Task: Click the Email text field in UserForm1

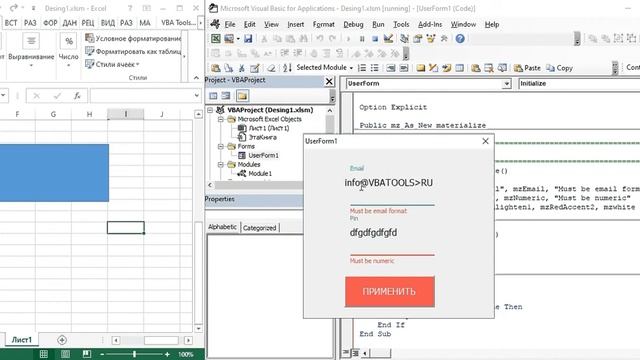Action: (390, 183)
